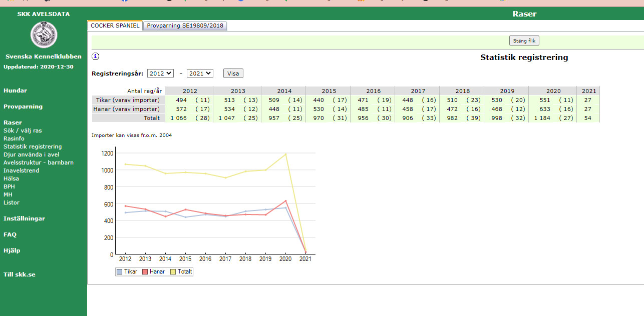Click the Antal reg/år header cell
The width and height of the screenshot is (644, 316).
(128, 91)
